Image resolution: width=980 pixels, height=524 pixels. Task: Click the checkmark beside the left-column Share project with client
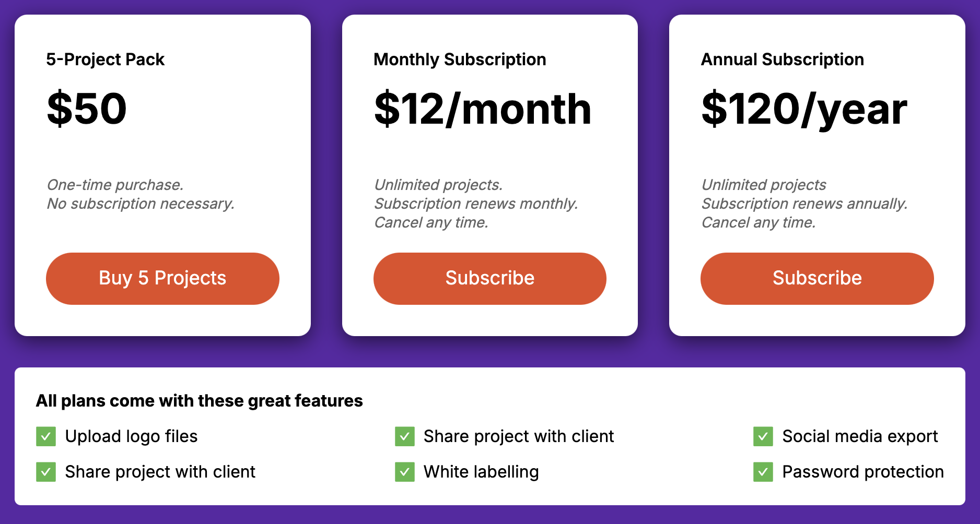click(46, 472)
